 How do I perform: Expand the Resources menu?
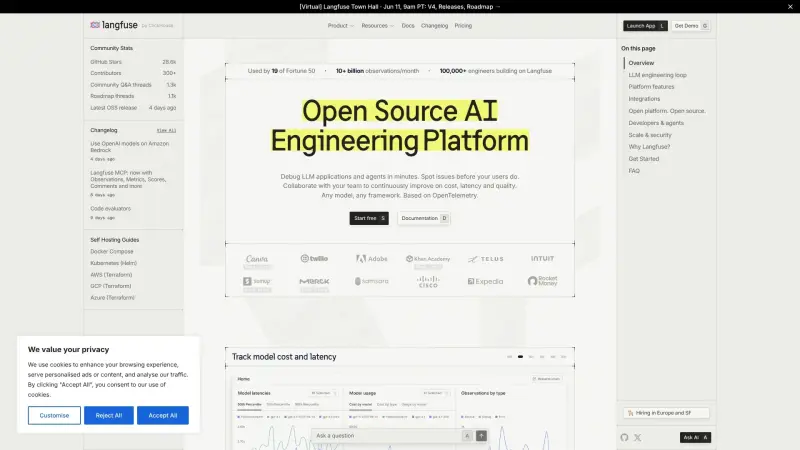tap(378, 26)
